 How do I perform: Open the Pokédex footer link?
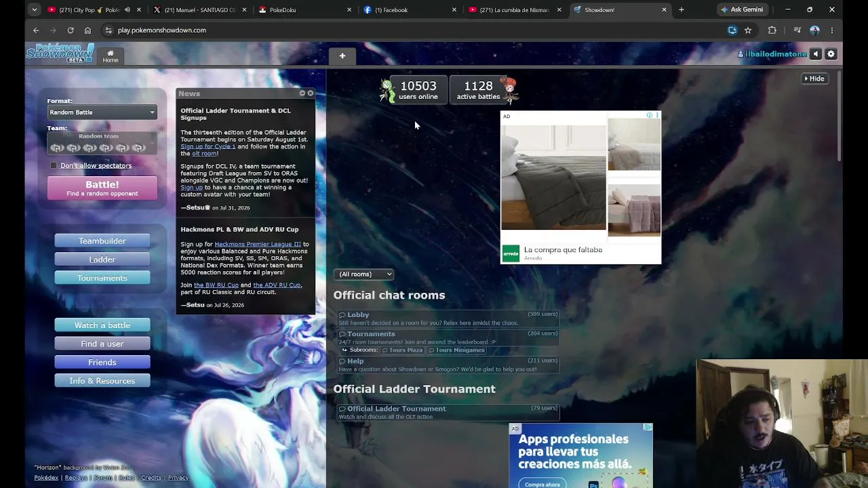point(46,478)
